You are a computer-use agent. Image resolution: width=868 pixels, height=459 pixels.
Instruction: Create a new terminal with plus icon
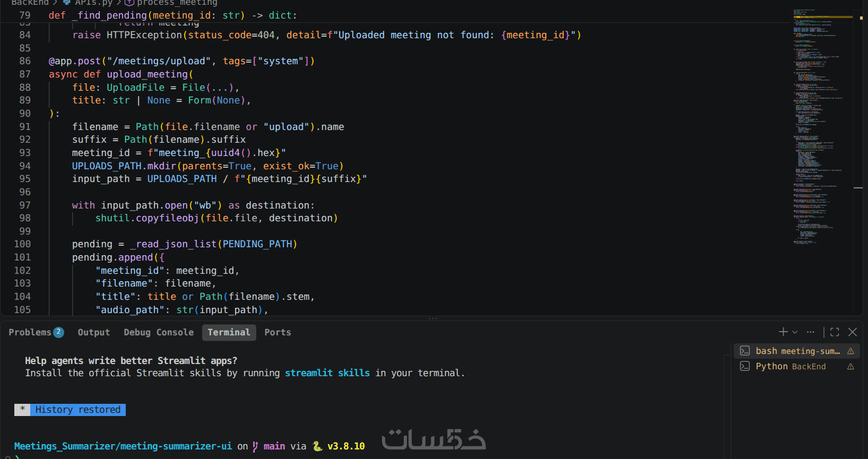click(783, 332)
